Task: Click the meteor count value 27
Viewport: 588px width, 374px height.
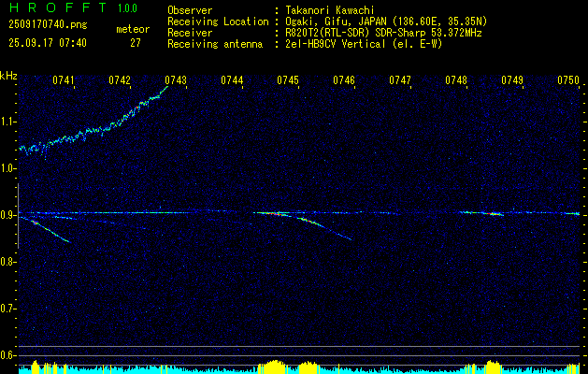Action: (136, 43)
